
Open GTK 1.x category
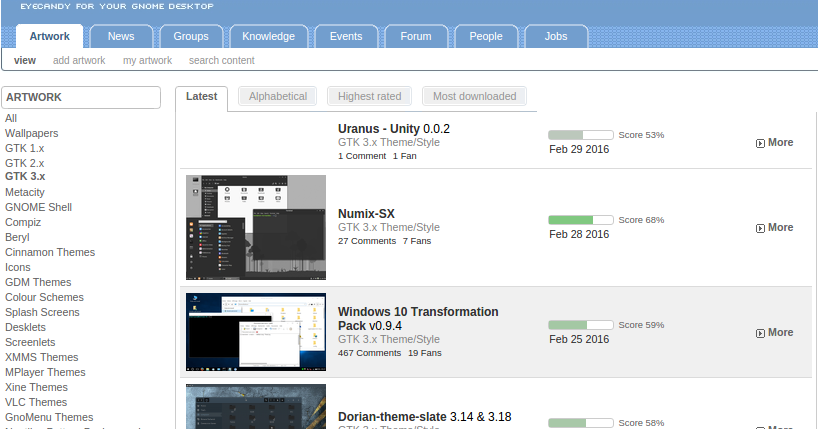click(x=25, y=148)
